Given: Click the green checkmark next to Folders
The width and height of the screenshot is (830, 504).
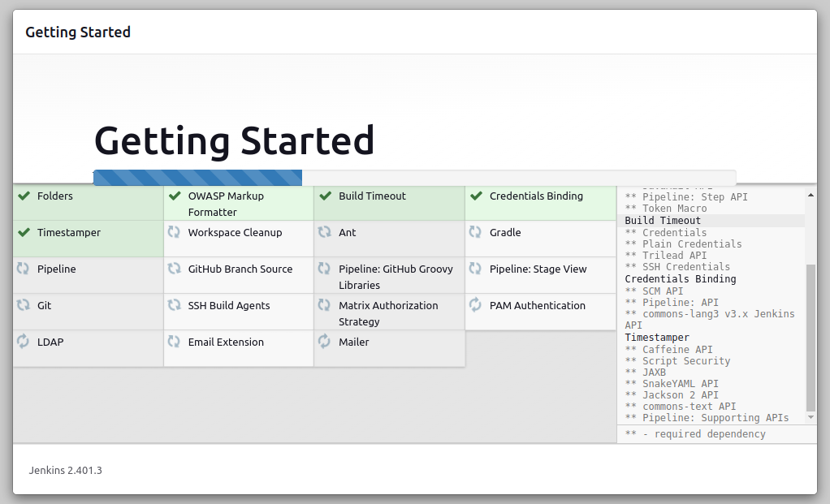Looking at the screenshot, I should (24, 196).
